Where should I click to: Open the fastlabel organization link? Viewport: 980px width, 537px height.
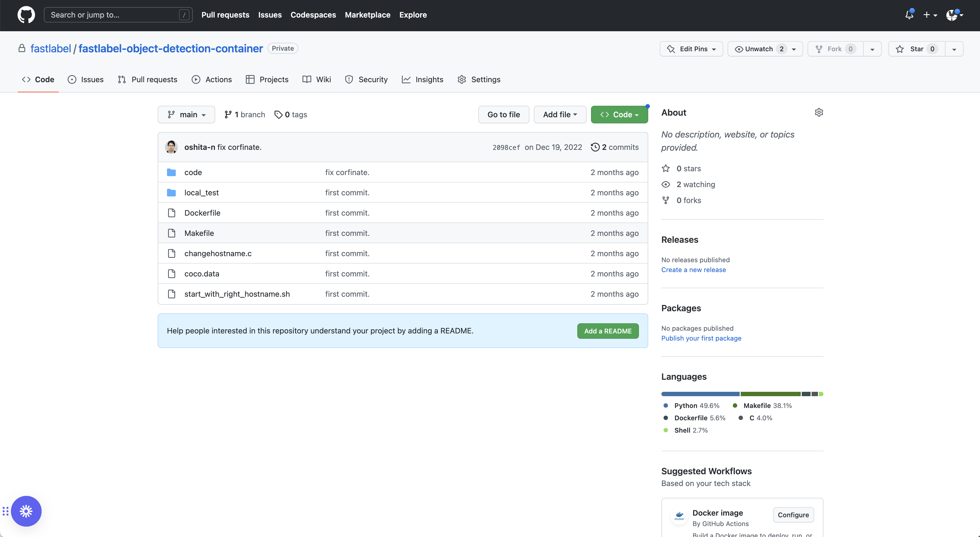click(51, 49)
